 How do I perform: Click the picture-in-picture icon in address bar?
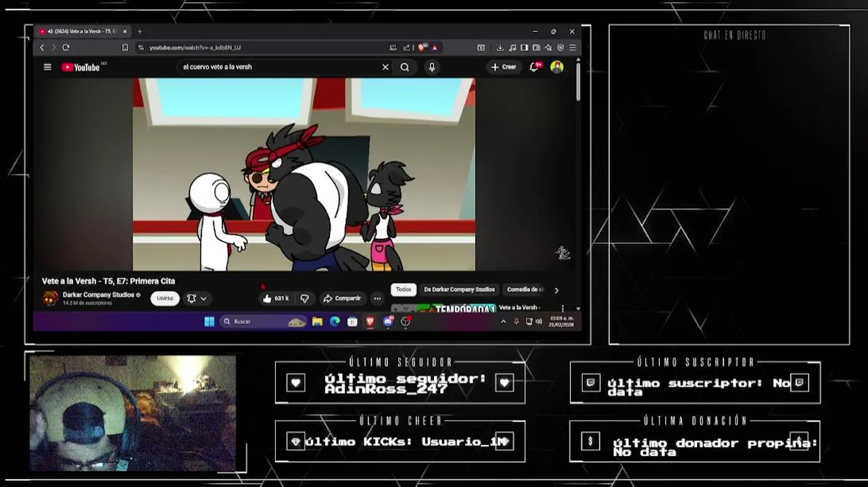click(393, 47)
